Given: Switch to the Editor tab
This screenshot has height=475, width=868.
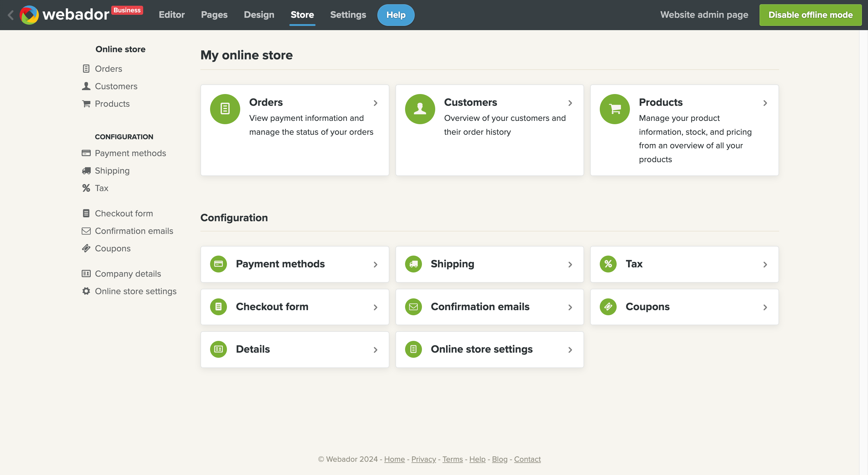Looking at the screenshot, I should (x=171, y=15).
